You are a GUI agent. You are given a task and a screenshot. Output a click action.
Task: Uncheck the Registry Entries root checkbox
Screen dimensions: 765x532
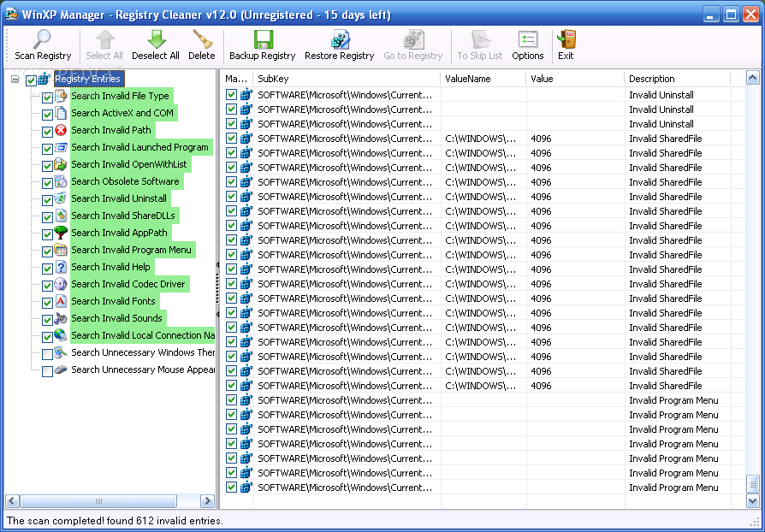pos(31,80)
